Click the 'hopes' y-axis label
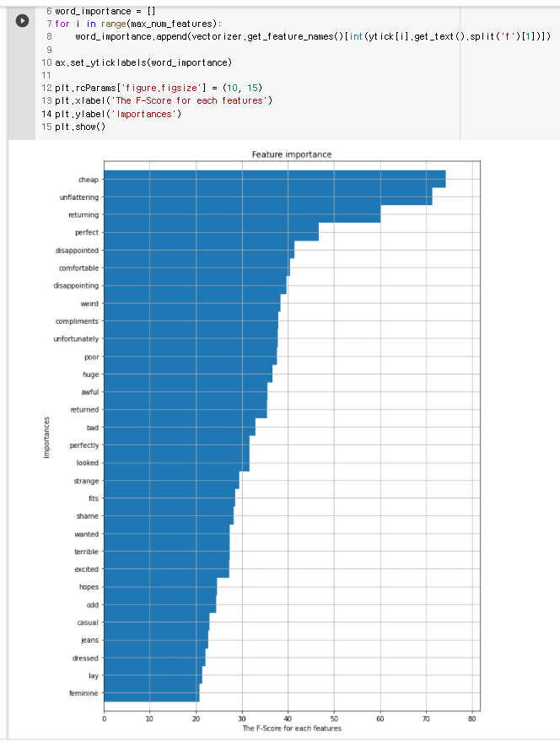 coord(89,587)
